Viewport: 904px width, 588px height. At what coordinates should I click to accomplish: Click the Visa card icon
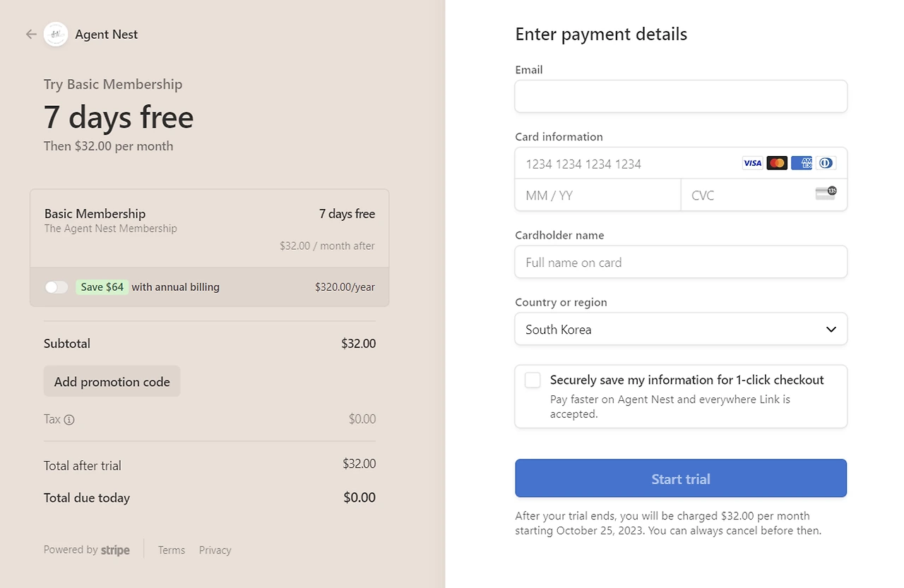(752, 163)
